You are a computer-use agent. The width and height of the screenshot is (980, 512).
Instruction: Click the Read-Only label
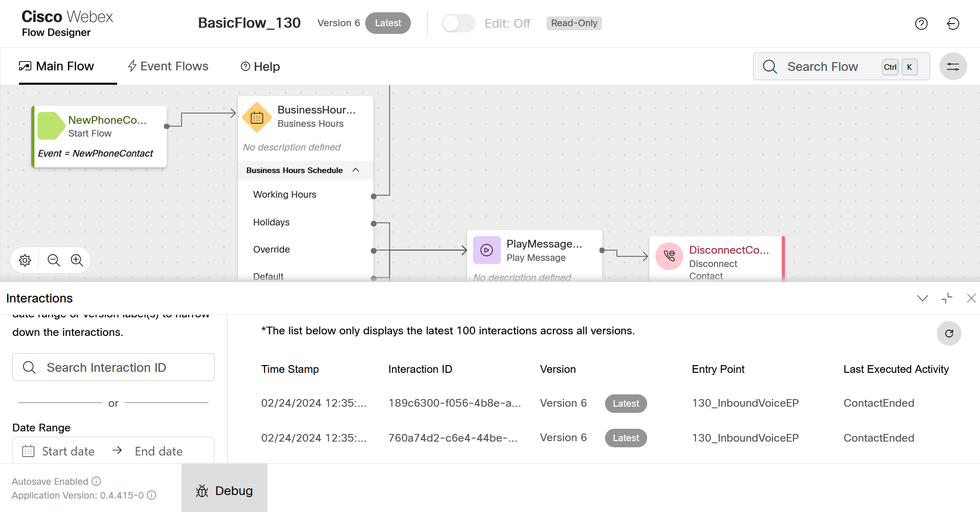click(x=574, y=23)
